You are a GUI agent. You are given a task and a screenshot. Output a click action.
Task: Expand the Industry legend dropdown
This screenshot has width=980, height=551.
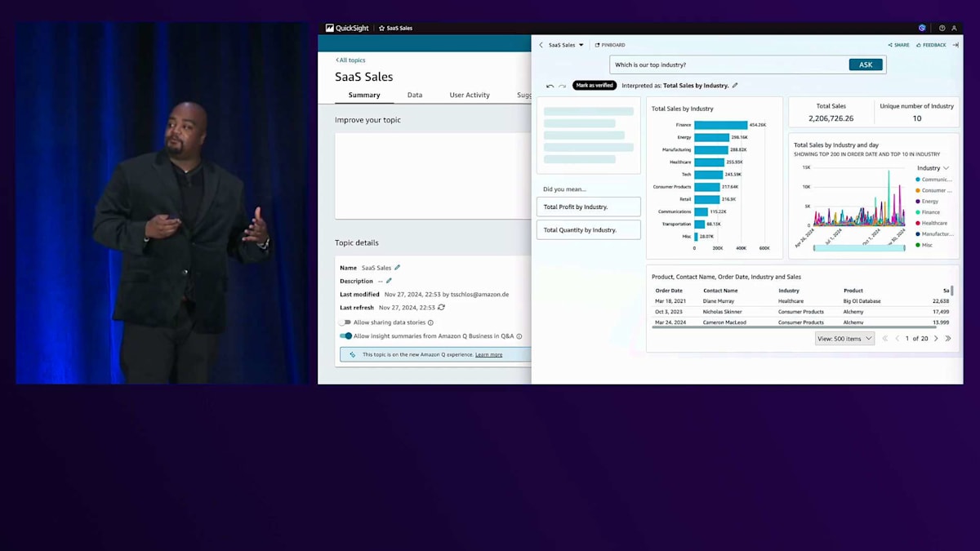coord(933,168)
